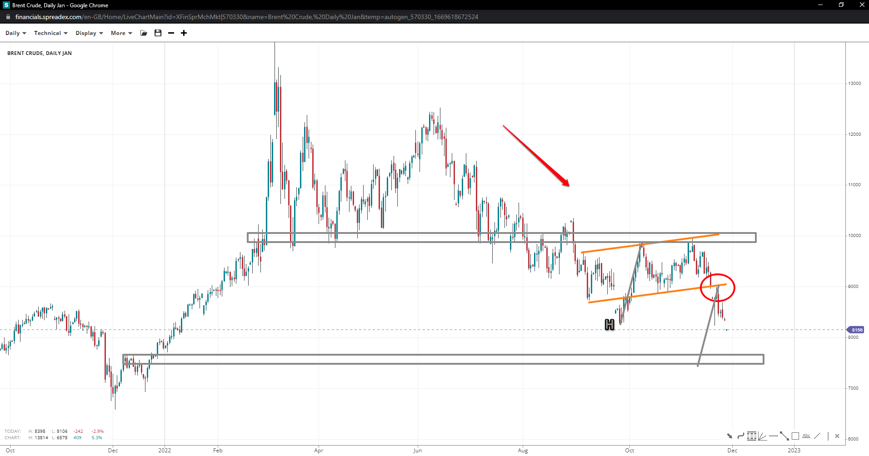Open the Daily timeframe dropdown
The image size is (869, 456).
click(15, 33)
